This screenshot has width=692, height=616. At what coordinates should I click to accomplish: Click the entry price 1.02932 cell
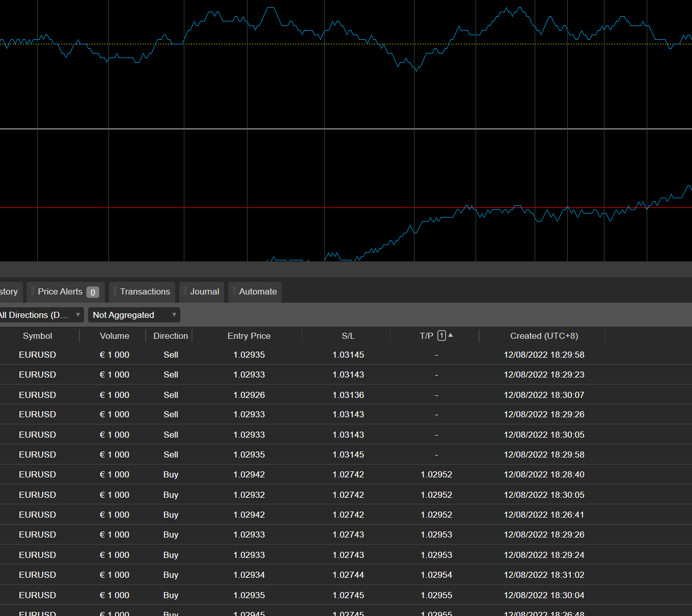click(249, 495)
